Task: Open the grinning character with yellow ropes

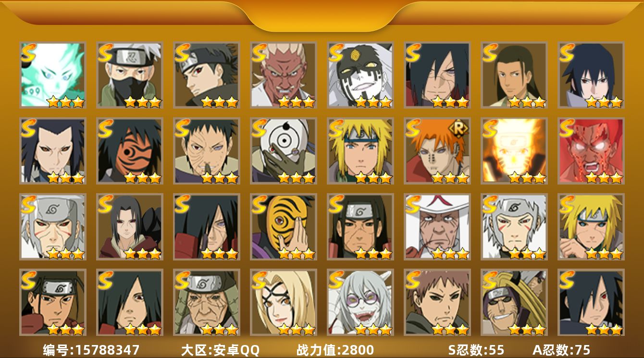Action: click(514, 303)
